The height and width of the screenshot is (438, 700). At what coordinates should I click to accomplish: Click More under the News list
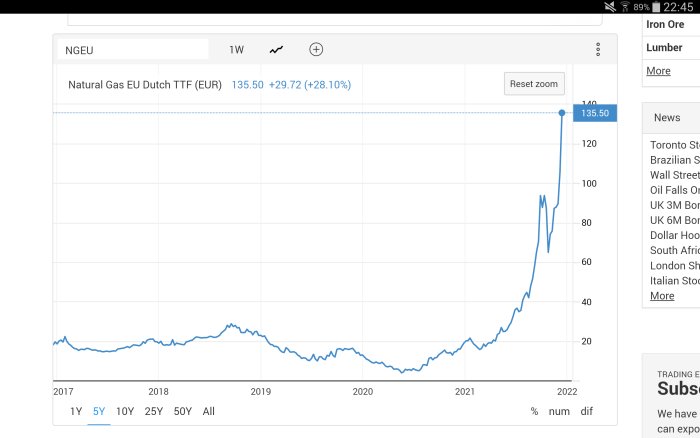(662, 296)
